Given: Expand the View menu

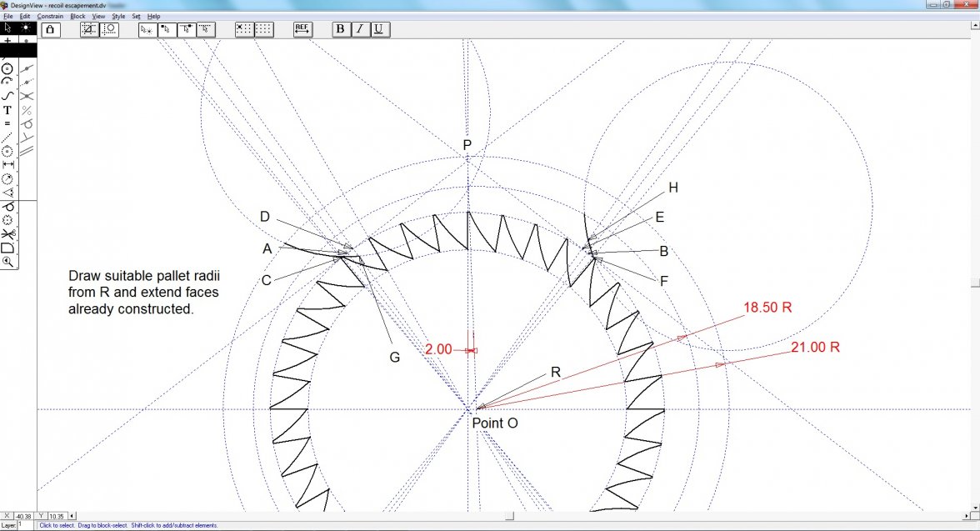Looking at the screenshot, I should 98,16.
